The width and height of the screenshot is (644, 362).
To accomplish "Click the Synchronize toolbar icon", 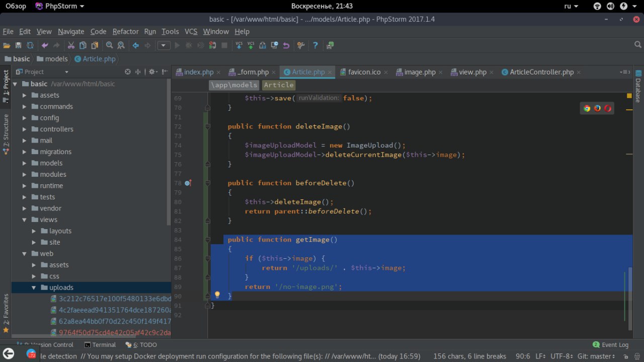I will click(x=30, y=45).
